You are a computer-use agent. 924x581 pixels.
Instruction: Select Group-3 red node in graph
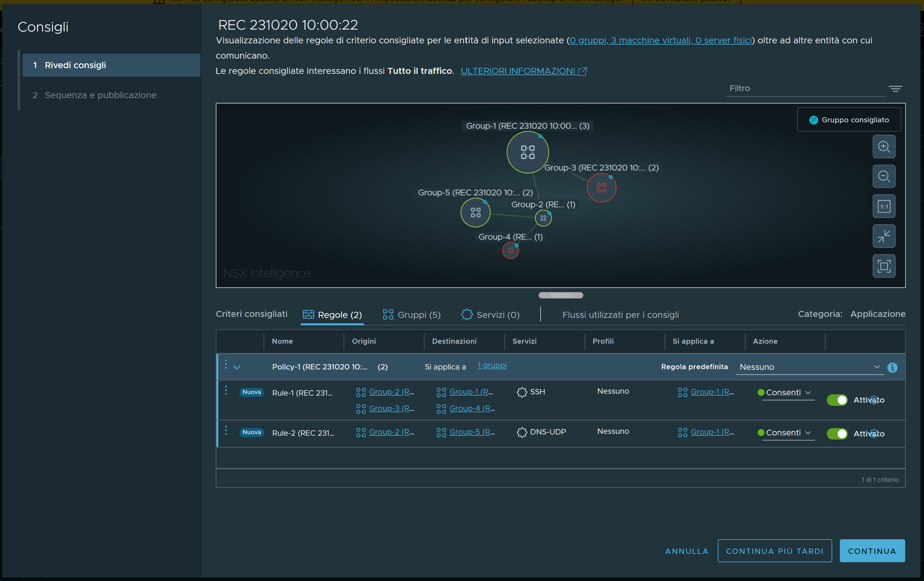point(601,188)
